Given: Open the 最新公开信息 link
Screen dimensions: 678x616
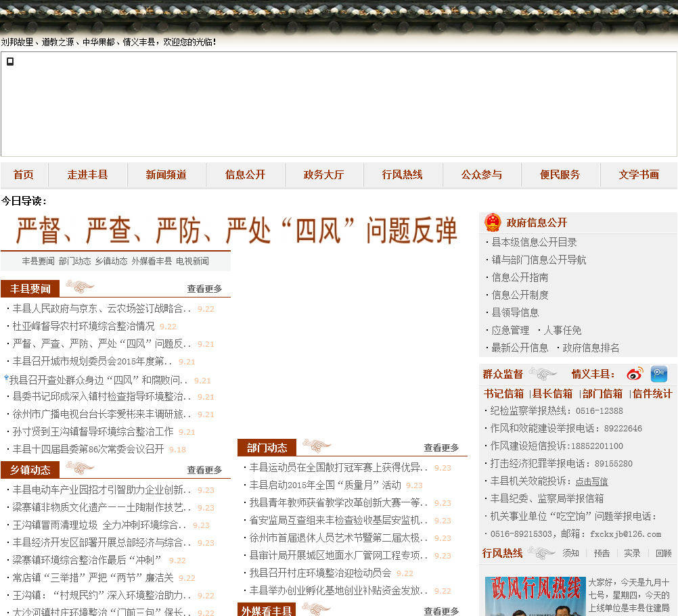Looking at the screenshot, I should (520, 348).
